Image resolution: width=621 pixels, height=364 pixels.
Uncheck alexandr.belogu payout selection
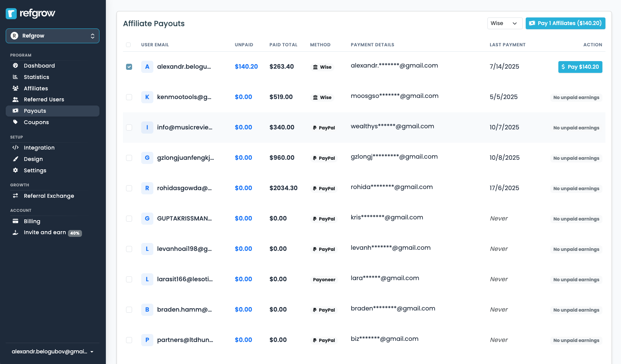(x=129, y=66)
